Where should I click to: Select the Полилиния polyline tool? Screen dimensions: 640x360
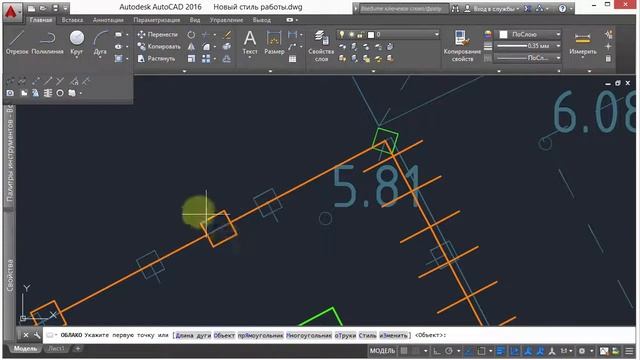tap(47, 42)
